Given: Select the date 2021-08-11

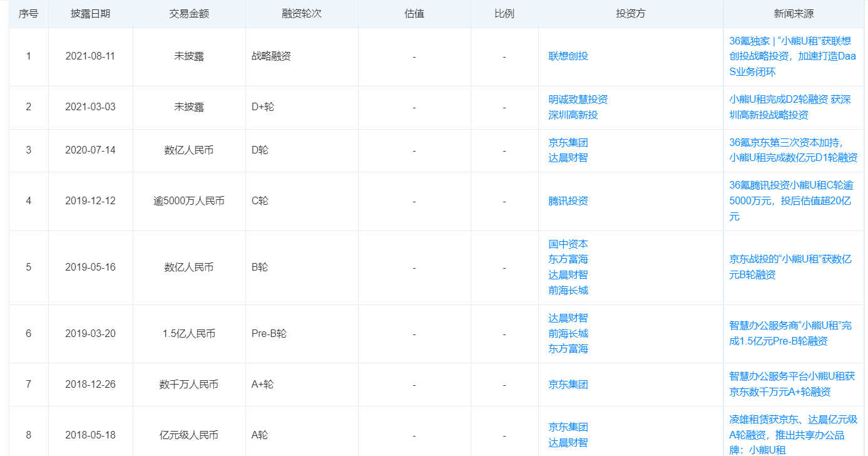Looking at the screenshot, I should click(91, 56).
